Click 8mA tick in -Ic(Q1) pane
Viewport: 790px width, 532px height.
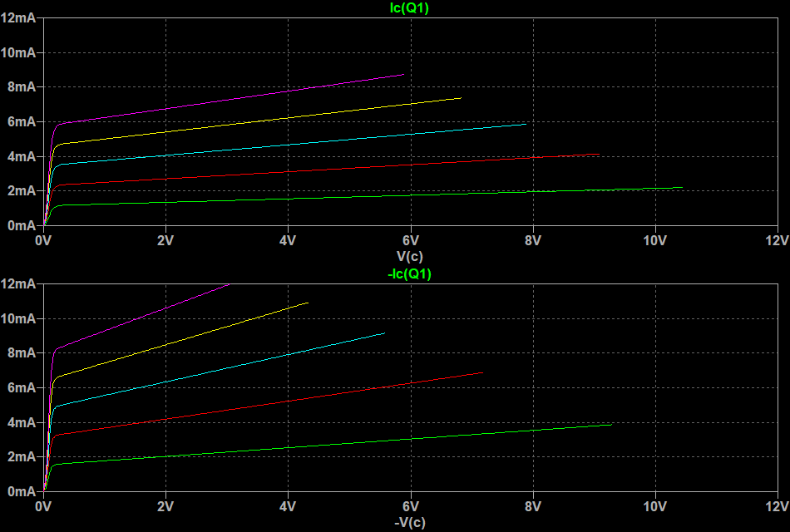point(22,353)
